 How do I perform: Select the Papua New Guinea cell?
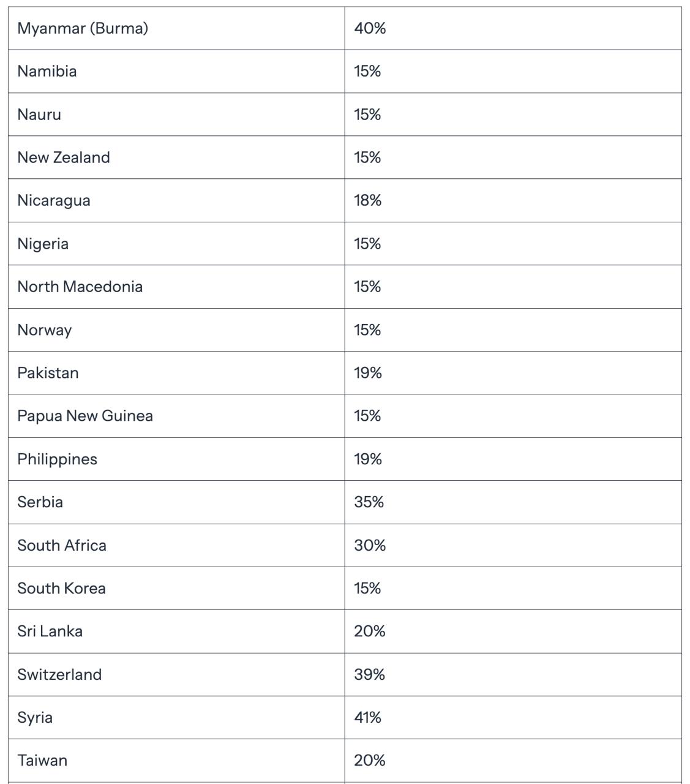click(85, 416)
